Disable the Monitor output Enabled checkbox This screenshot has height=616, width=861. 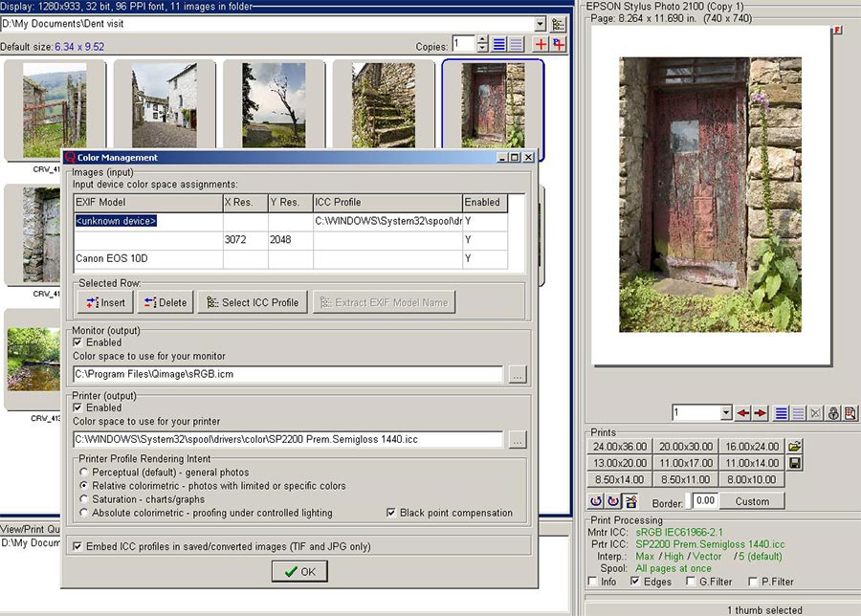pyautogui.click(x=78, y=342)
